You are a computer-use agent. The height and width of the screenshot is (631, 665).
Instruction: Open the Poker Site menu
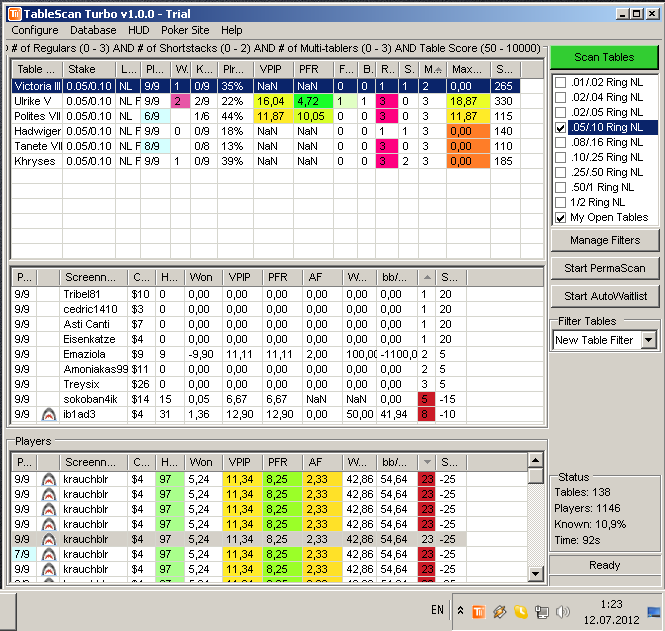pos(185,30)
